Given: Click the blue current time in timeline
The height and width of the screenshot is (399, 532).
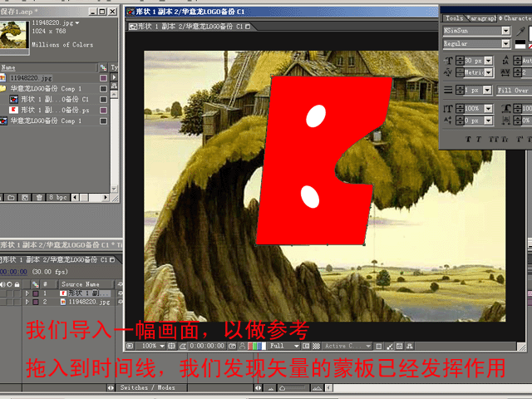Looking at the screenshot, I should click(x=13, y=272).
